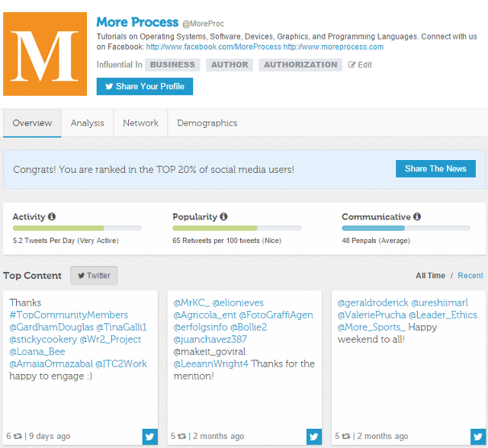This screenshot has height=448, width=488.
Task: Visit the www.moreprocess.com link
Action: 333,46
